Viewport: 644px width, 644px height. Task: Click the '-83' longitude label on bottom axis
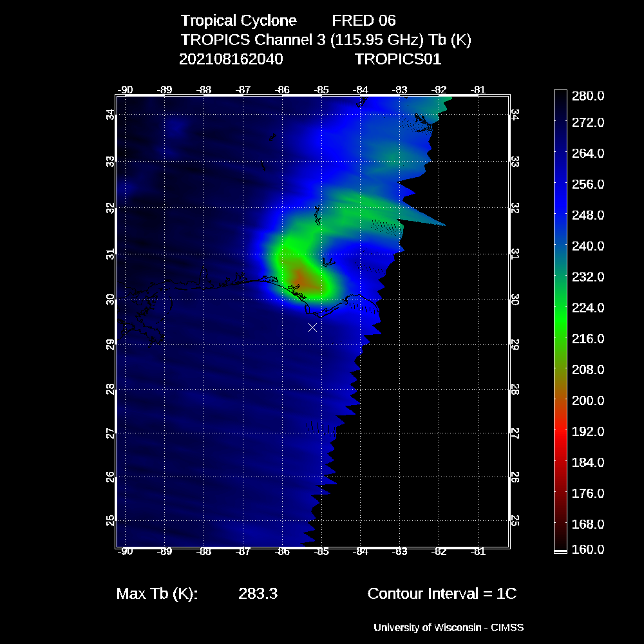(400, 552)
